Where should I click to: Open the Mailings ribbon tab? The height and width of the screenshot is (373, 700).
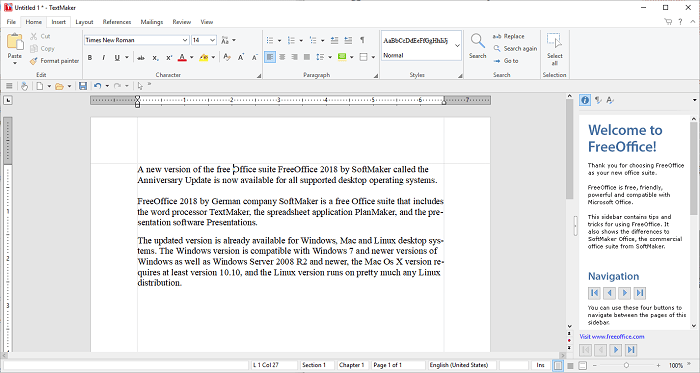[152, 22]
